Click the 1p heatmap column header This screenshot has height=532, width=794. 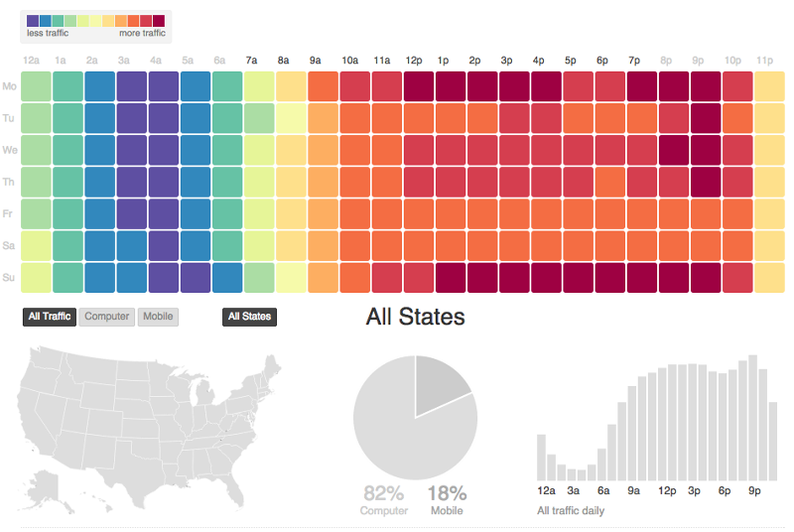443,61
